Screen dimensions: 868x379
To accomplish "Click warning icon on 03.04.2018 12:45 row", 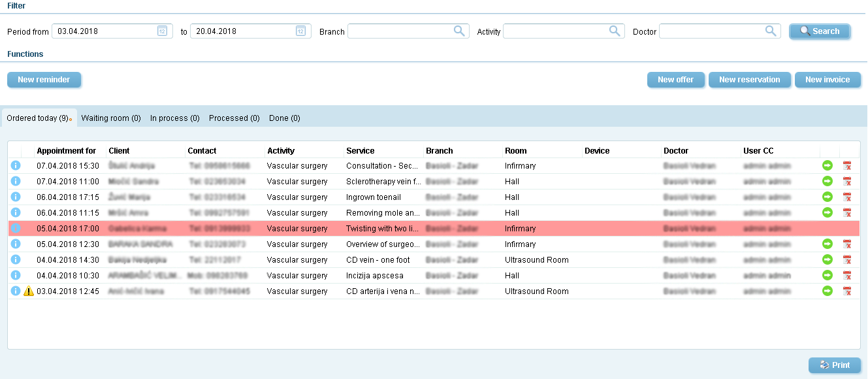I will [x=29, y=291].
